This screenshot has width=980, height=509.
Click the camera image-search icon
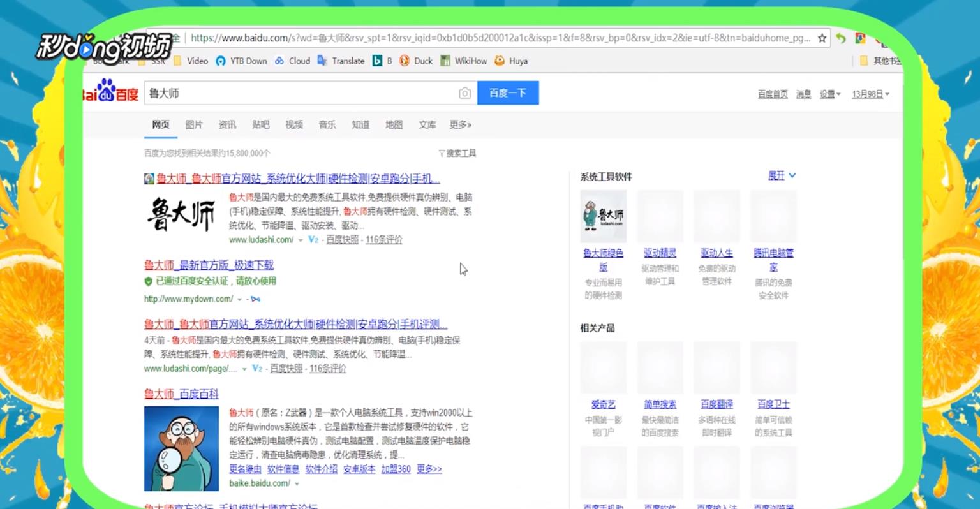(x=465, y=93)
